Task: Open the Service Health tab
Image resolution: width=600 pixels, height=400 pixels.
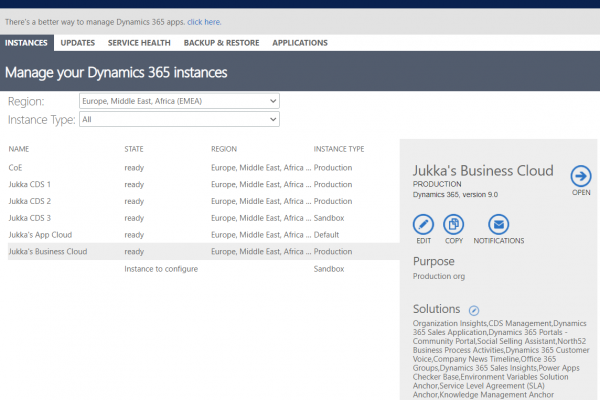Action: (x=139, y=43)
